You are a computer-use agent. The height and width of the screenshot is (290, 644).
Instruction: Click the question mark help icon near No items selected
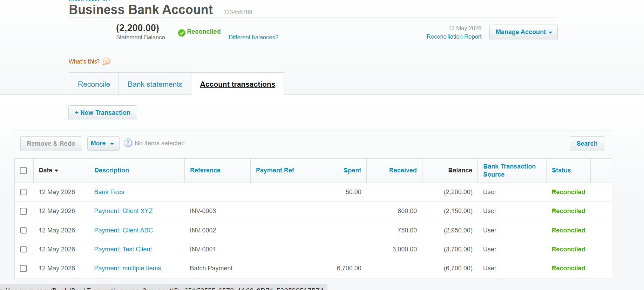(128, 143)
